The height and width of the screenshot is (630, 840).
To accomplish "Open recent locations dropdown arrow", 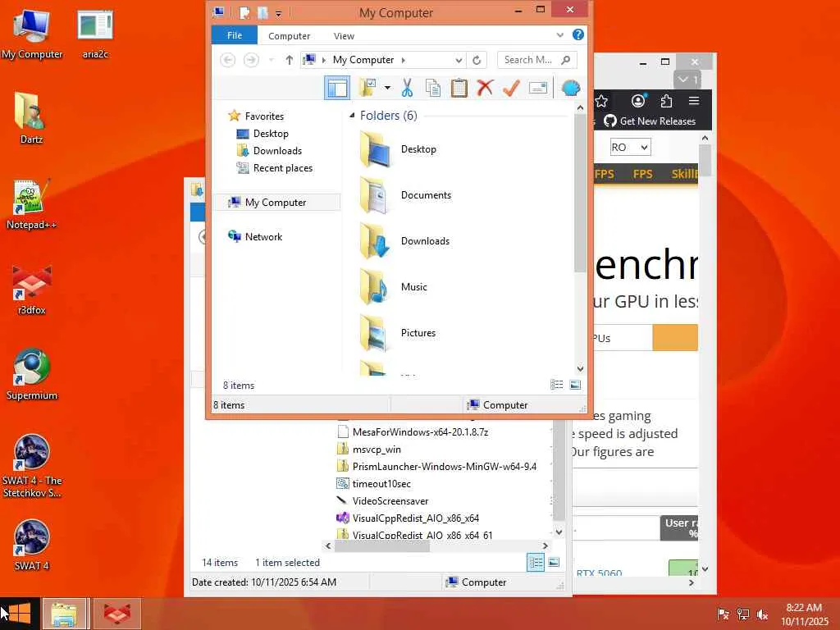I will click(x=271, y=60).
